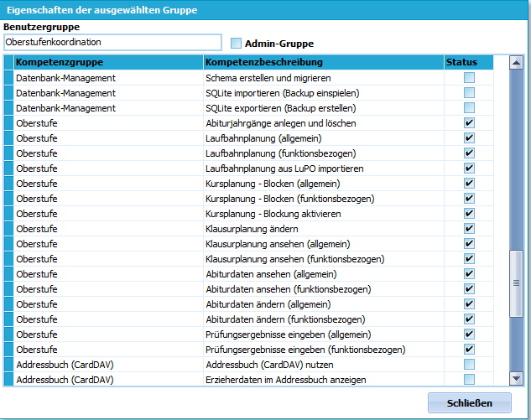Uncheck Prüfungsergebnisse eingeben (allgemein) status
The width and height of the screenshot is (531, 420).
point(469,334)
